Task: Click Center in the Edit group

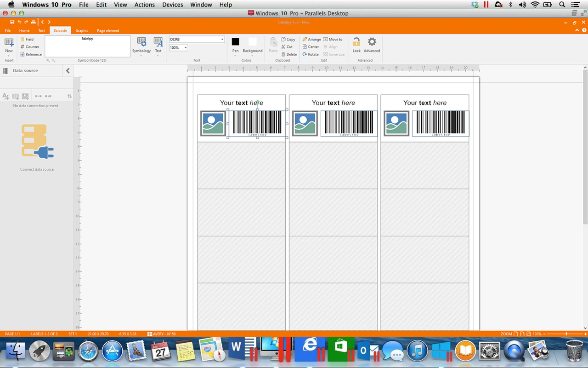Action: pyautogui.click(x=311, y=47)
